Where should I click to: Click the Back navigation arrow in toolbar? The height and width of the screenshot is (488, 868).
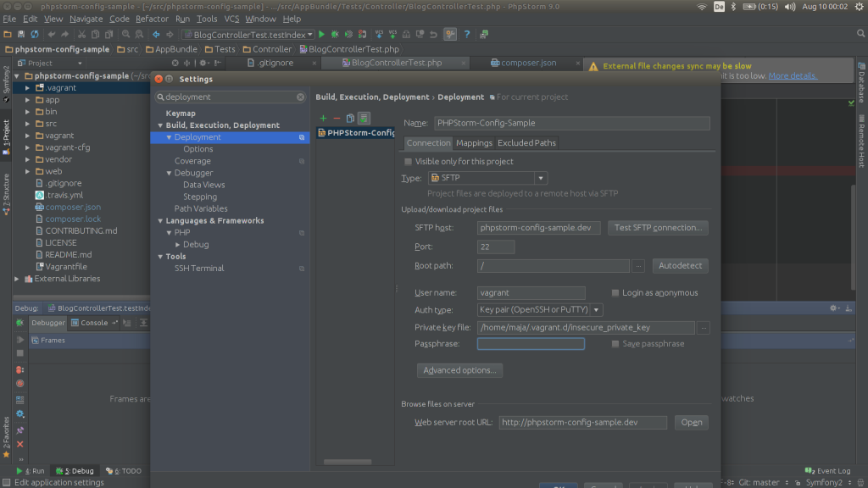pyautogui.click(x=156, y=34)
